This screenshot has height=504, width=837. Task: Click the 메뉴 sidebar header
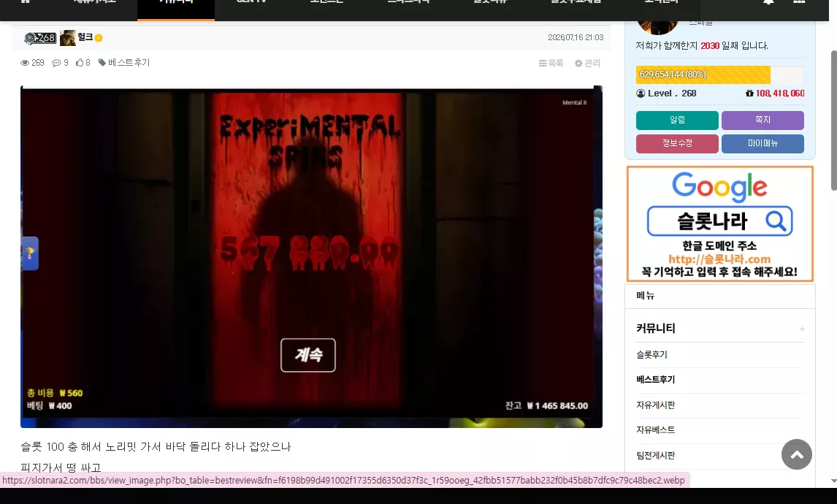(646, 296)
